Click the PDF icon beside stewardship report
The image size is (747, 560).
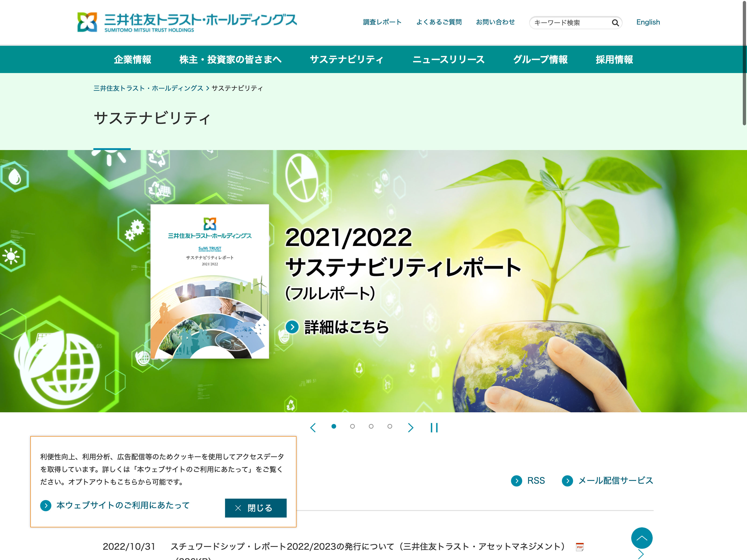(579, 547)
